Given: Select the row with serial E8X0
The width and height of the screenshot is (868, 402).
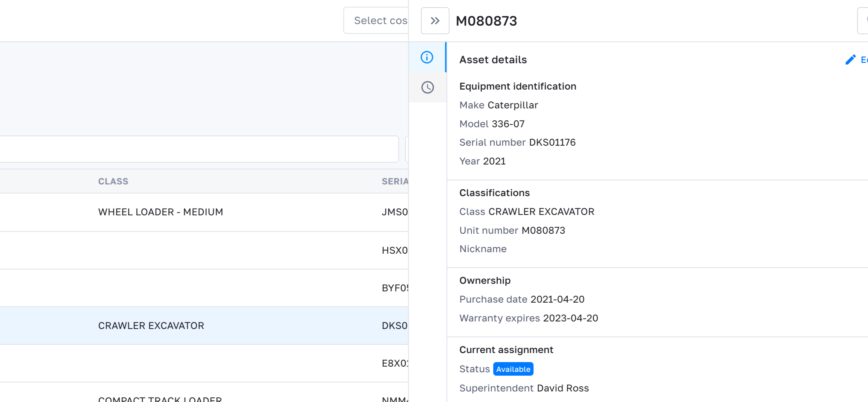Looking at the screenshot, I should (394, 363).
